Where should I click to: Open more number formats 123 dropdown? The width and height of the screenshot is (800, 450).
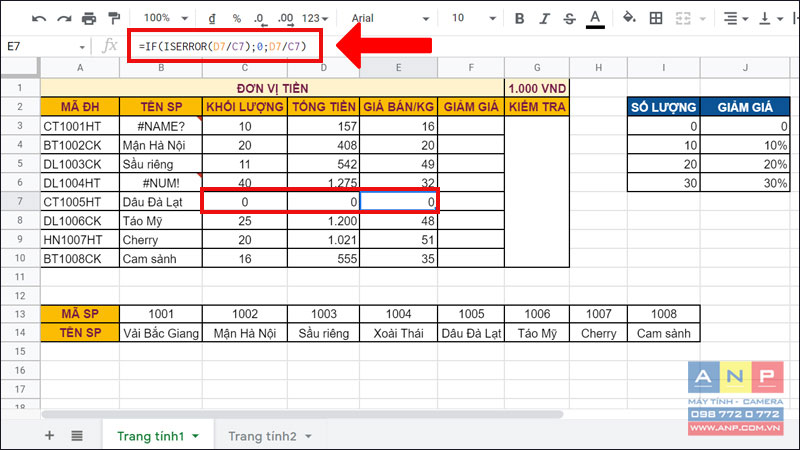(315, 18)
